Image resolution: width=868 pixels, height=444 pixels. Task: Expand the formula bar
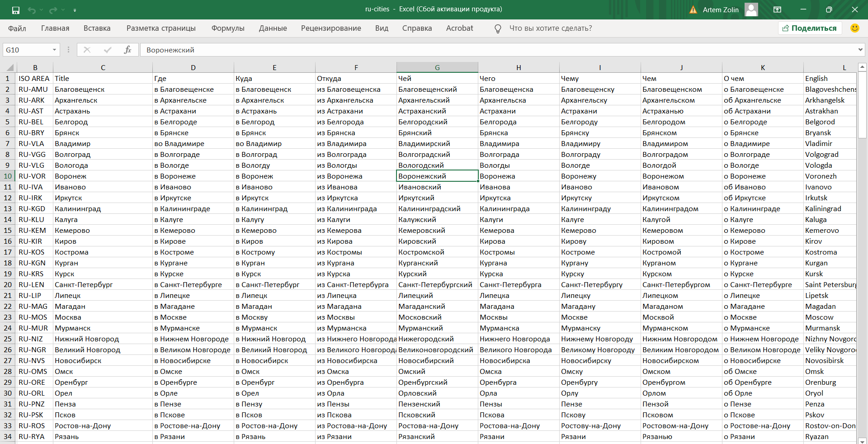(x=860, y=50)
